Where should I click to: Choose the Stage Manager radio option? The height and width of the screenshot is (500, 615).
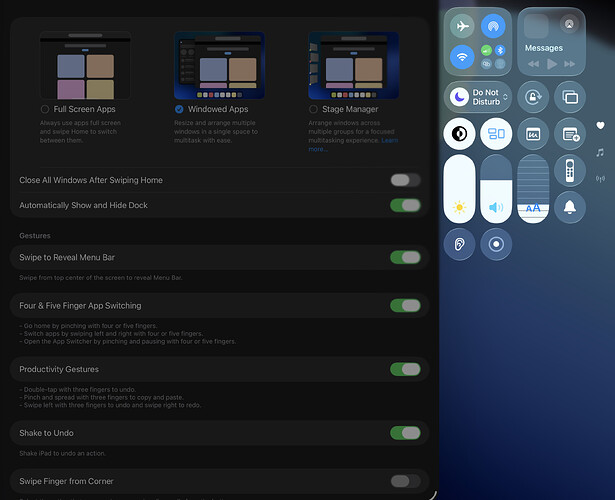[x=314, y=108]
